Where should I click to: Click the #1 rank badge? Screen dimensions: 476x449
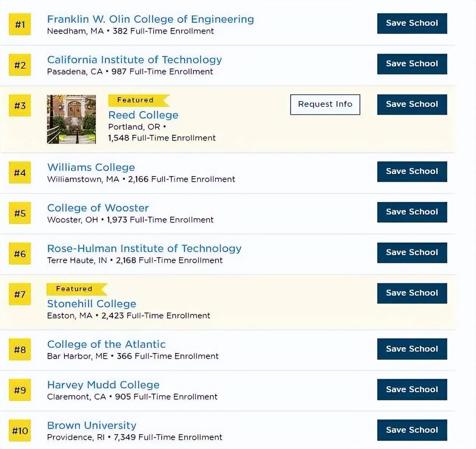click(20, 24)
